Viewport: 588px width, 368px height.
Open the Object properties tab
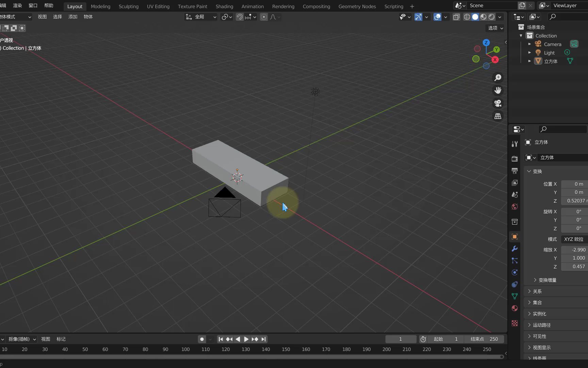tap(514, 236)
